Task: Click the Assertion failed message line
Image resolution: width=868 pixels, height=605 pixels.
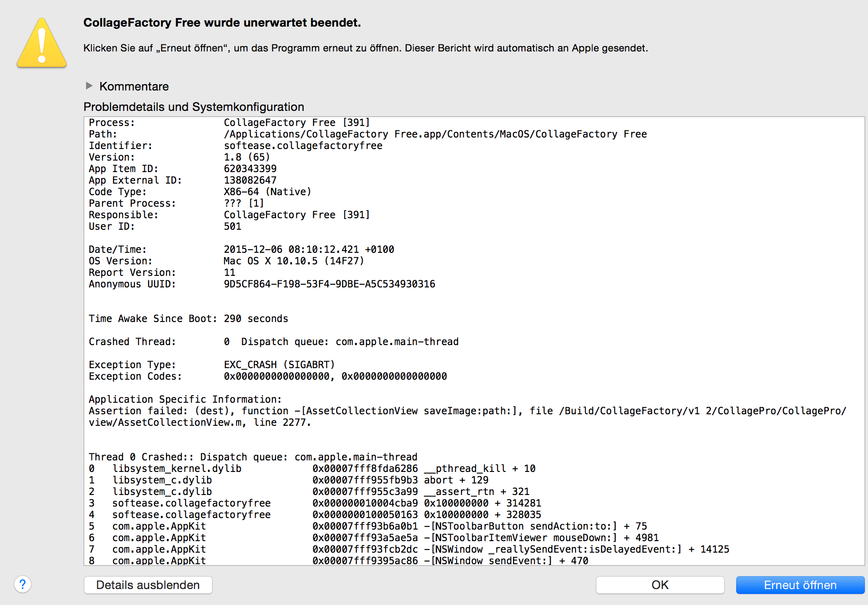Action: (x=468, y=411)
